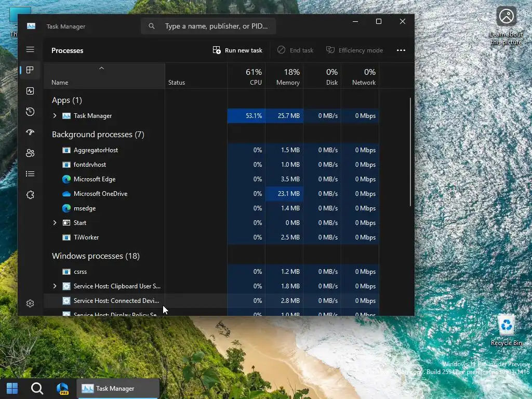The height and width of the screenshot is (399, 532).
Task: Select Windows processes (18) heading
Action: [x=96, y=256]
